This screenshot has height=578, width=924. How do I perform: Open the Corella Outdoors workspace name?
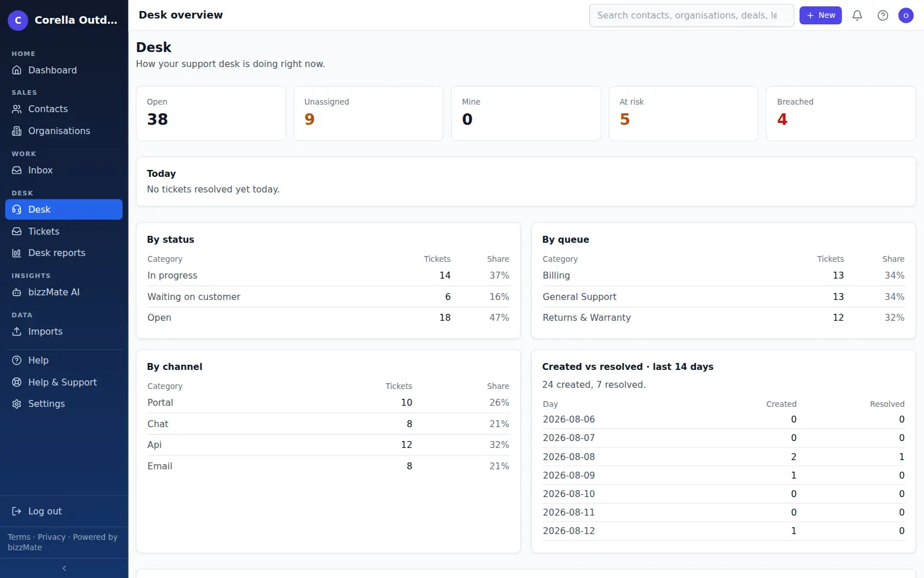[76, 20]
